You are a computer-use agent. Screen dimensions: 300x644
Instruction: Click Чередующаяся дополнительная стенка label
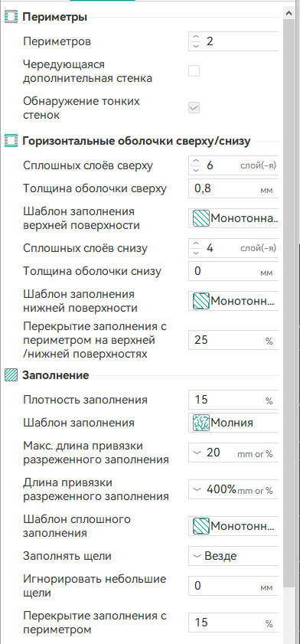tap(87, 71)
